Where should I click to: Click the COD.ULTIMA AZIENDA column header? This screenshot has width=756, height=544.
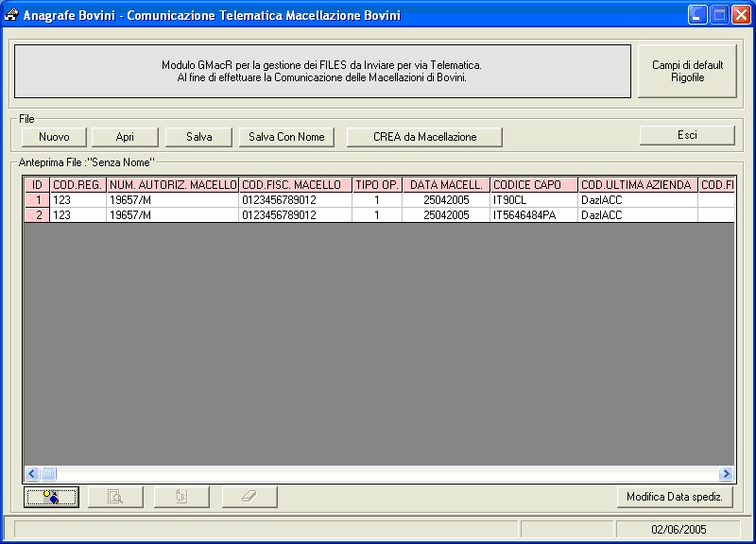coord(637,184)
